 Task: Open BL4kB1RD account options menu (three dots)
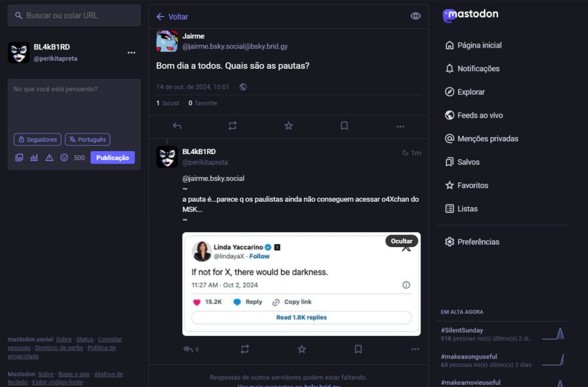131,53
